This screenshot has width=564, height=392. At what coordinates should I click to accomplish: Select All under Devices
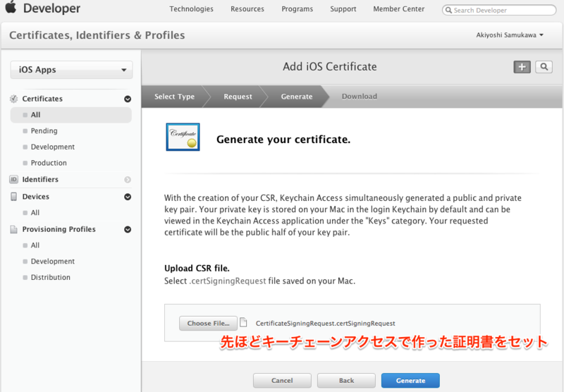35,212
